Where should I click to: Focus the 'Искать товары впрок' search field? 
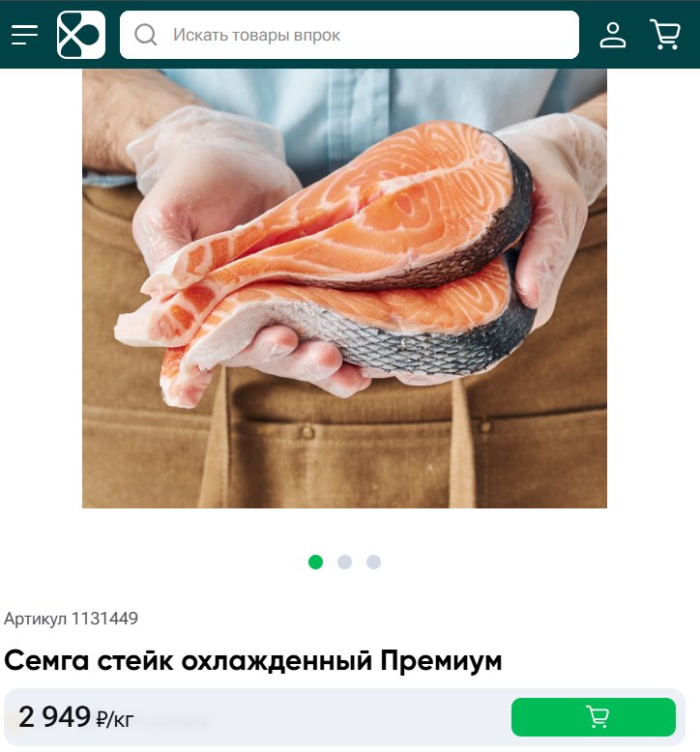coord(349,35)
